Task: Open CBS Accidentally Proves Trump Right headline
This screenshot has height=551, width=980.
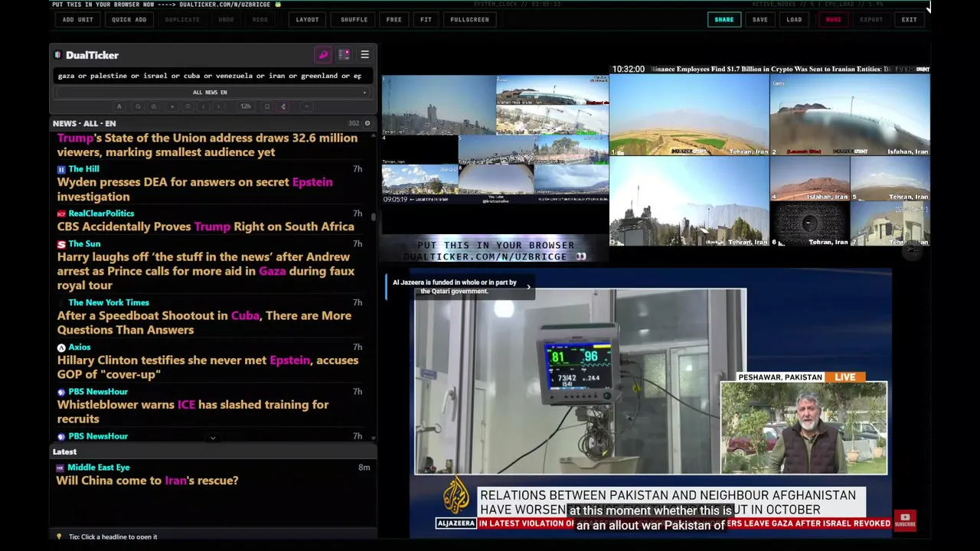Action: point(206,227)
